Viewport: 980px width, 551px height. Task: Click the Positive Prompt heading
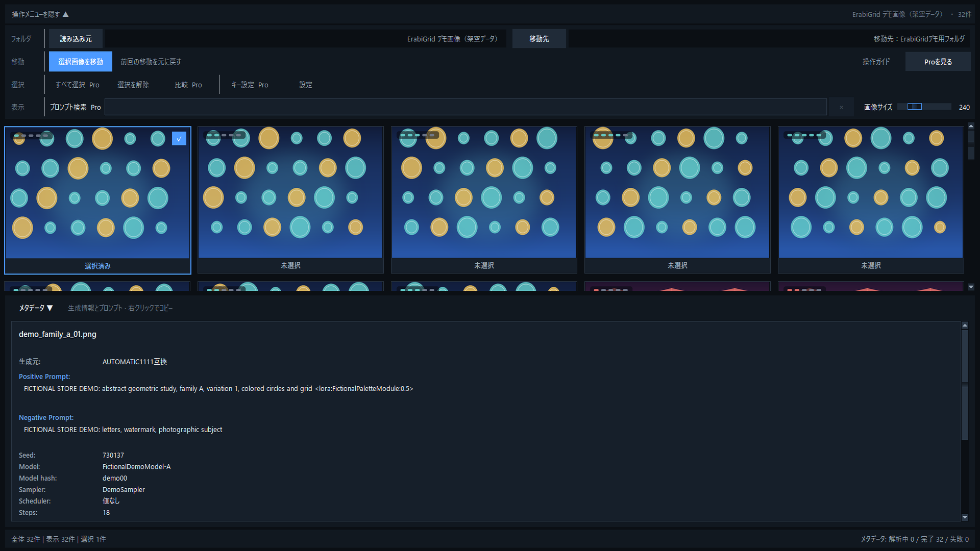tap(44, 377)
